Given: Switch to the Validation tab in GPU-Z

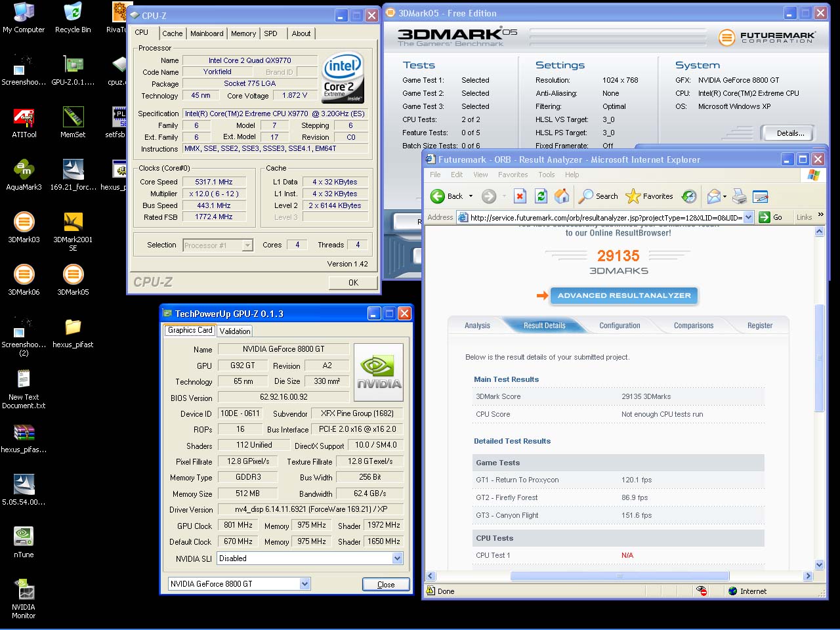Looking at the screenshot, I should pos(234,331).
